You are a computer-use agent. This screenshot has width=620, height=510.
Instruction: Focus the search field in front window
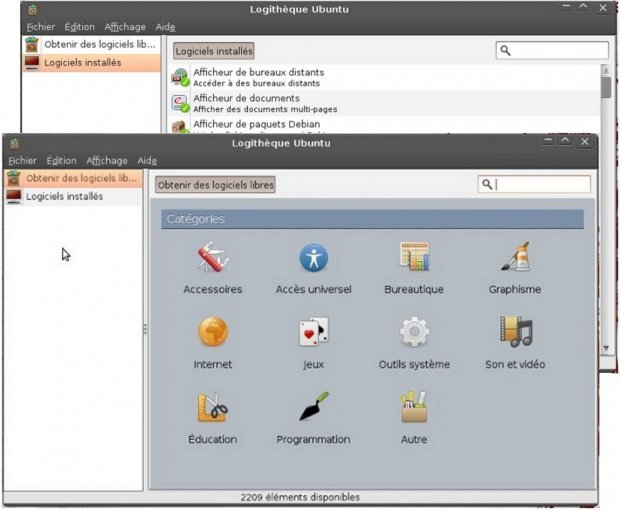pyautogui.click(x=534, y=184)
